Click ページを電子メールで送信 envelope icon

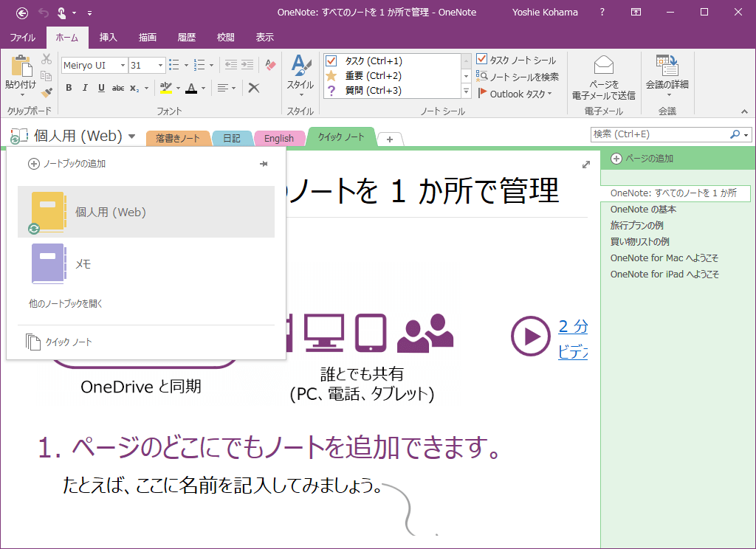coord(604,65)
